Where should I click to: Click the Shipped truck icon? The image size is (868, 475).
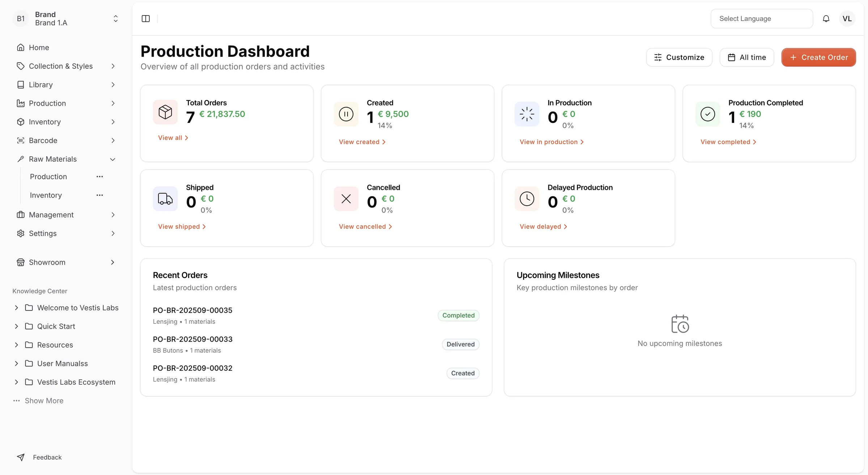pos(165,199)
